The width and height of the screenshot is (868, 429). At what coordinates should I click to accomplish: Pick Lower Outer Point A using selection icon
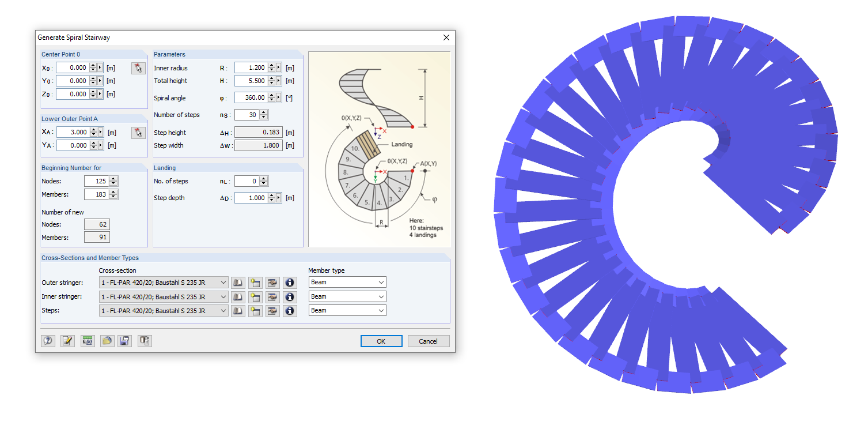[138, 132]
